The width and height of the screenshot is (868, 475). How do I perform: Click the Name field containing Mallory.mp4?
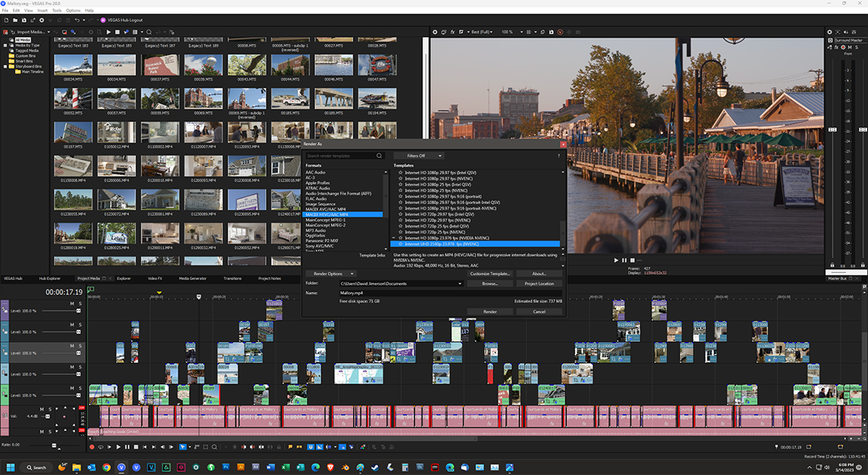[x=450, y=293]
